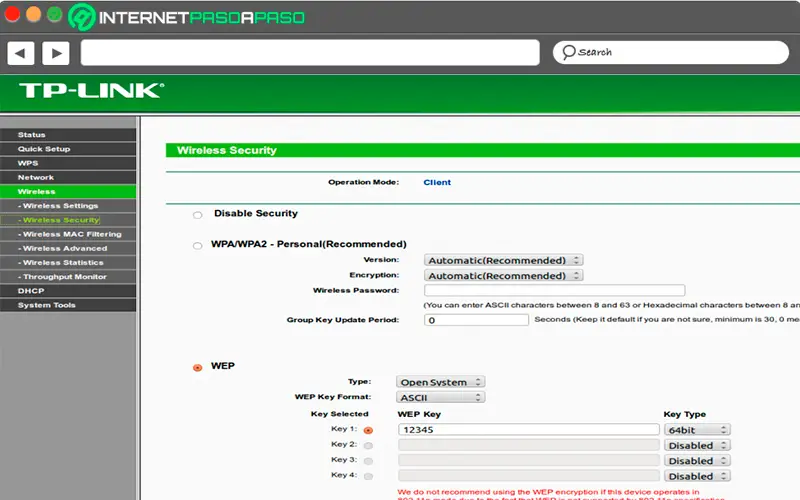Open Key 4 Key Type dropdown
The image size is (800, 500).
[x=697, y=476]
